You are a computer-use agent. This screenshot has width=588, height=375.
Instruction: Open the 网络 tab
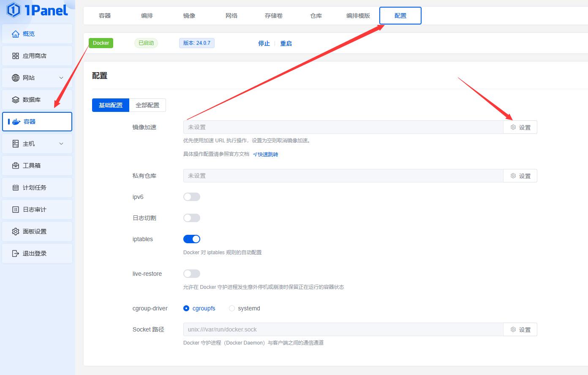point(231,16)
